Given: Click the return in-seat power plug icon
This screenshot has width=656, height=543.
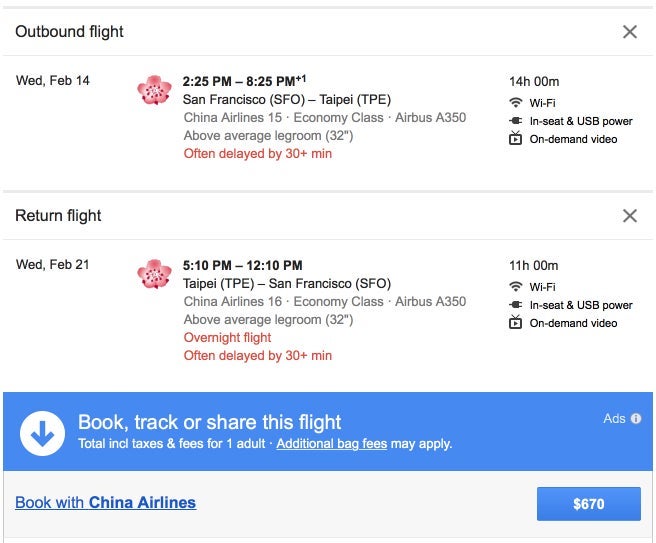Looking at the screenshot, I should coord(516,305).
